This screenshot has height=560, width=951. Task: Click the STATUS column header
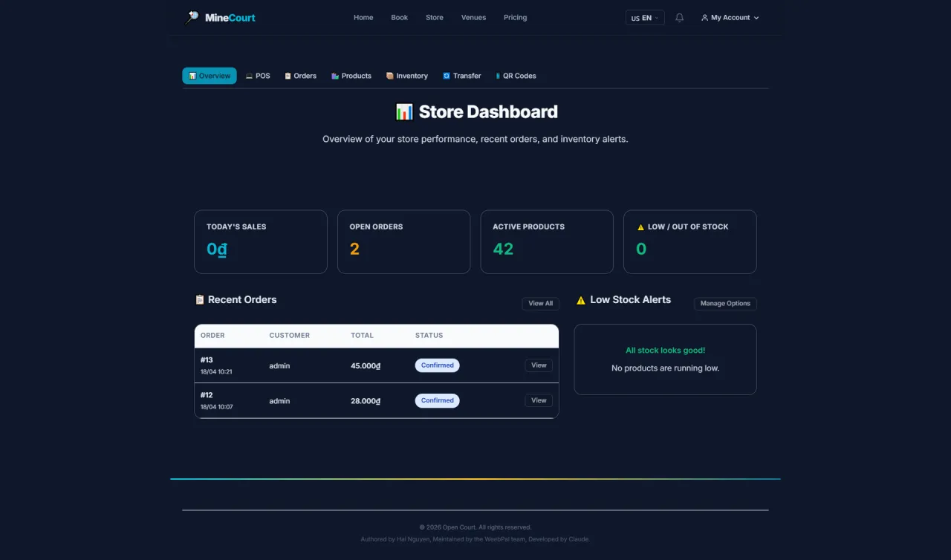[x=429, y=336]
